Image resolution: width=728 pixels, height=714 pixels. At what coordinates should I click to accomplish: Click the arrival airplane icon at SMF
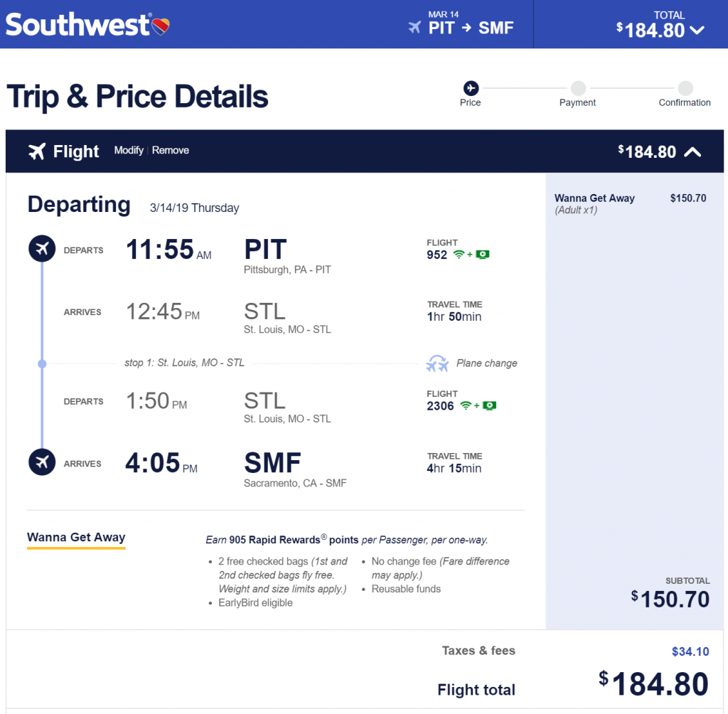[x=42, y=462]
